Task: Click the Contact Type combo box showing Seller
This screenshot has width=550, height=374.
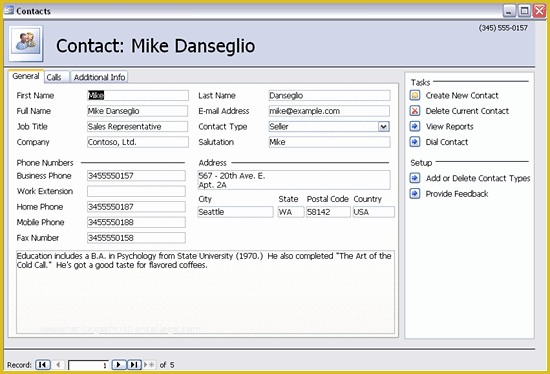Action: click(x=329, y=126)
